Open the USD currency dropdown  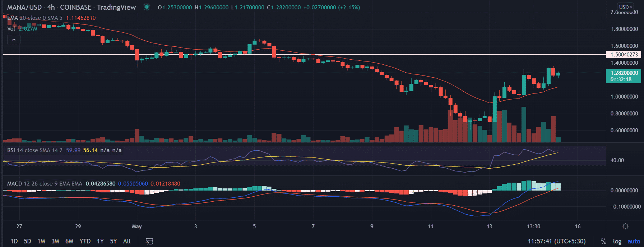(x=625, y=7)
